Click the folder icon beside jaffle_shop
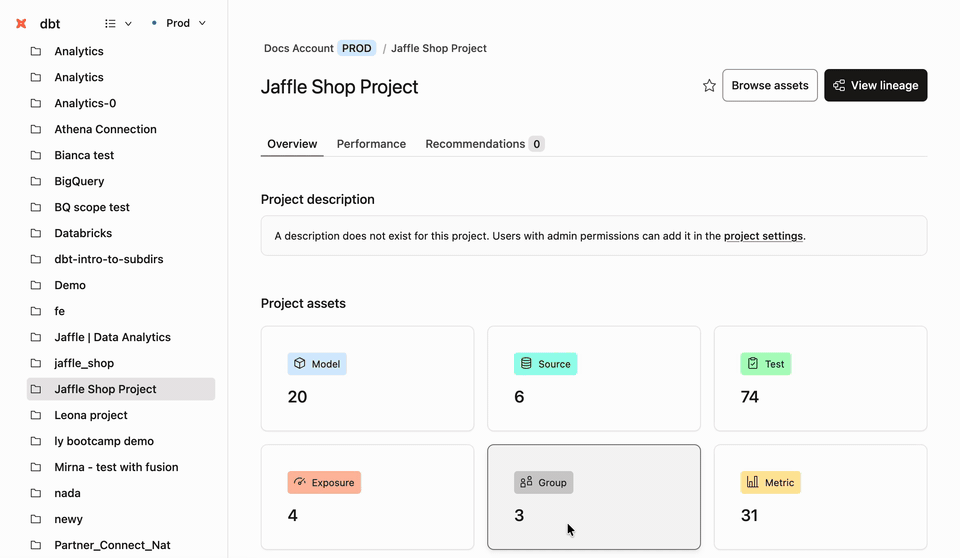This screenshot has height=558, width=960. (x=36, y=363)
